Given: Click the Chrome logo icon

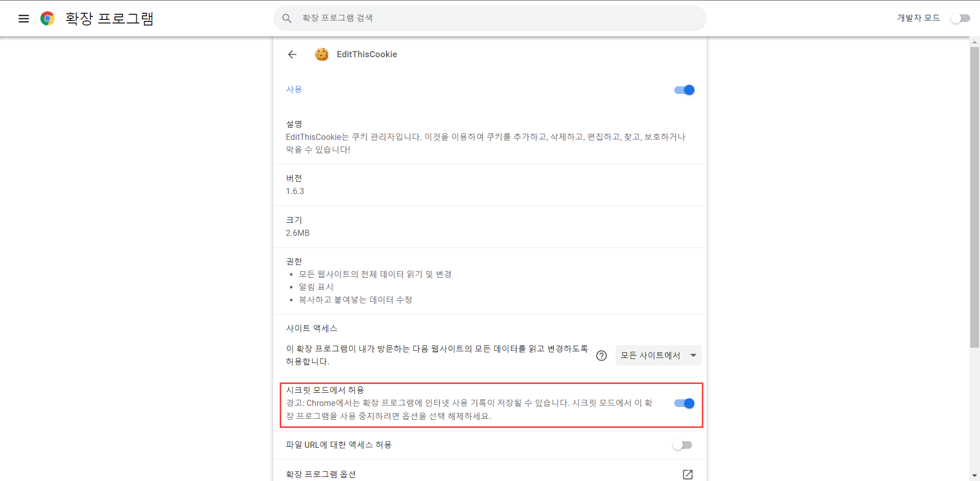Looking at the screenshot, I should pyautogui.click(x=47, y=19).
